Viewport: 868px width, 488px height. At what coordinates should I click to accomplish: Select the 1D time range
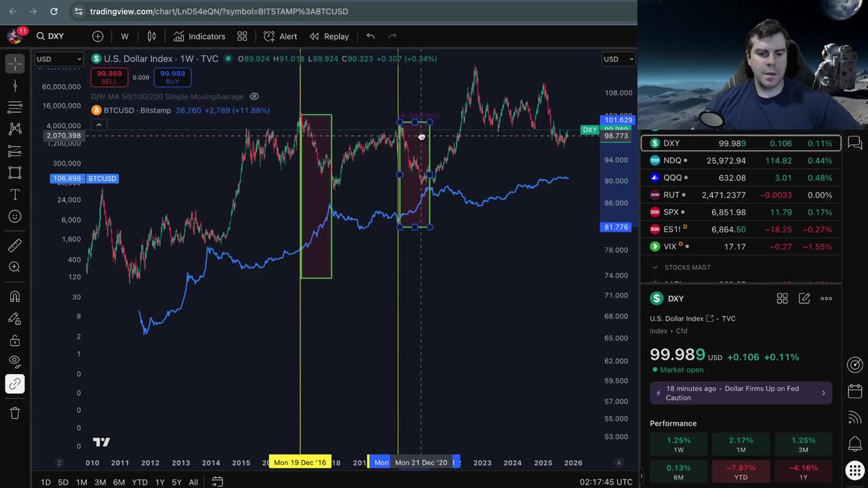(x=45, y=482)
